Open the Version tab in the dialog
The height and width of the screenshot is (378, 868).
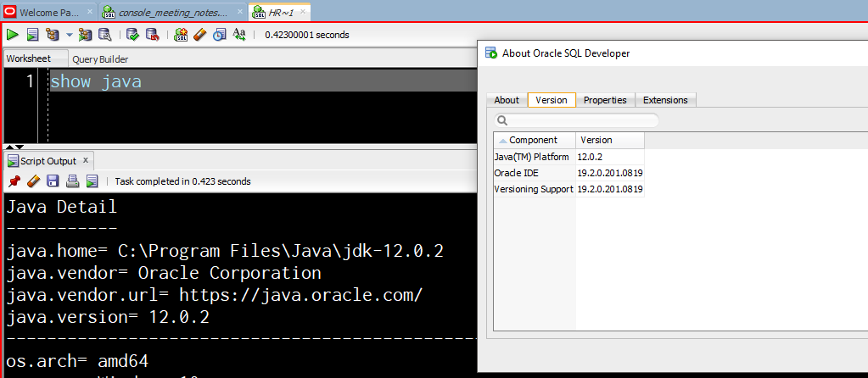pos(552,100)
